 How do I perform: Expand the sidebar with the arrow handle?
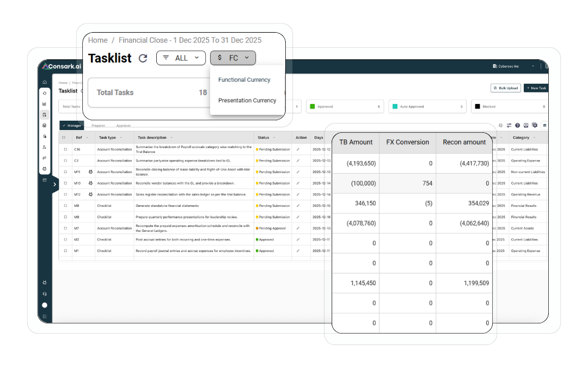(x=54, y=185)
